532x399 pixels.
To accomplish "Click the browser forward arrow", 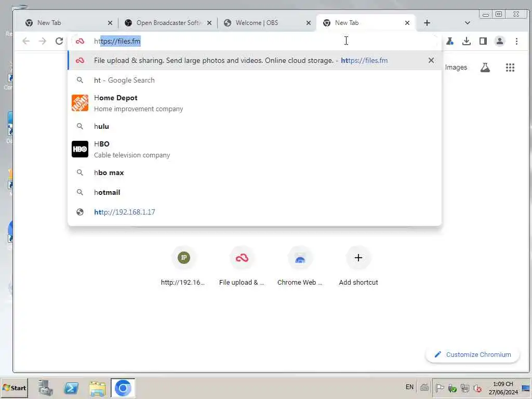I will point(43,41).
